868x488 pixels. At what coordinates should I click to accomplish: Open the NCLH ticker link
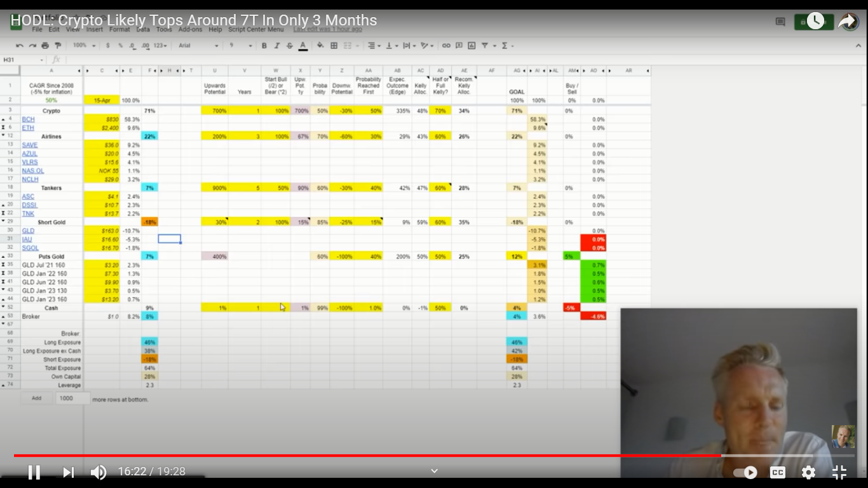[x=30, y=180]
